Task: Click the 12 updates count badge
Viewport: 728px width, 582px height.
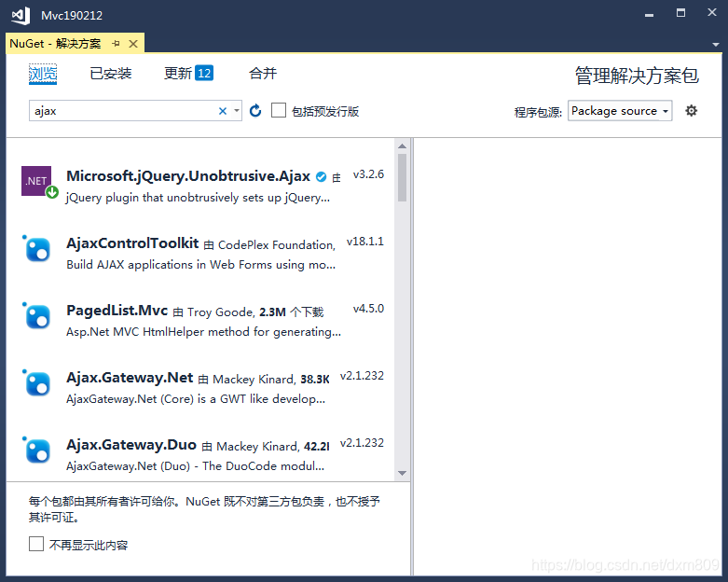Action: coord(204,73)
